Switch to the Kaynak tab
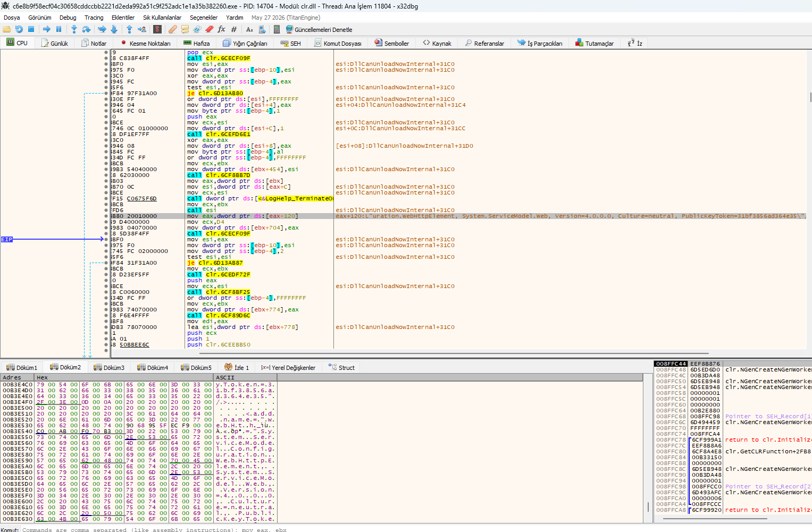The width and height of the screenshot is (812, 532). point(437,43)
